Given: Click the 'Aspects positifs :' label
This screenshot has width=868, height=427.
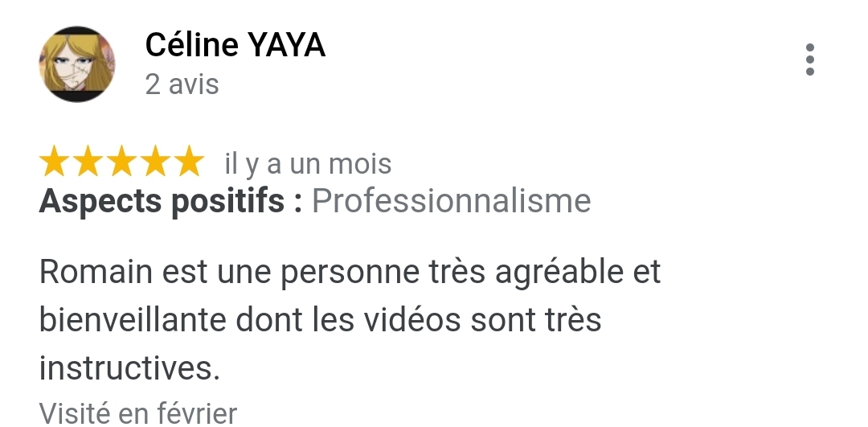Looking at the screenshot, I should (x=171, y=201).
